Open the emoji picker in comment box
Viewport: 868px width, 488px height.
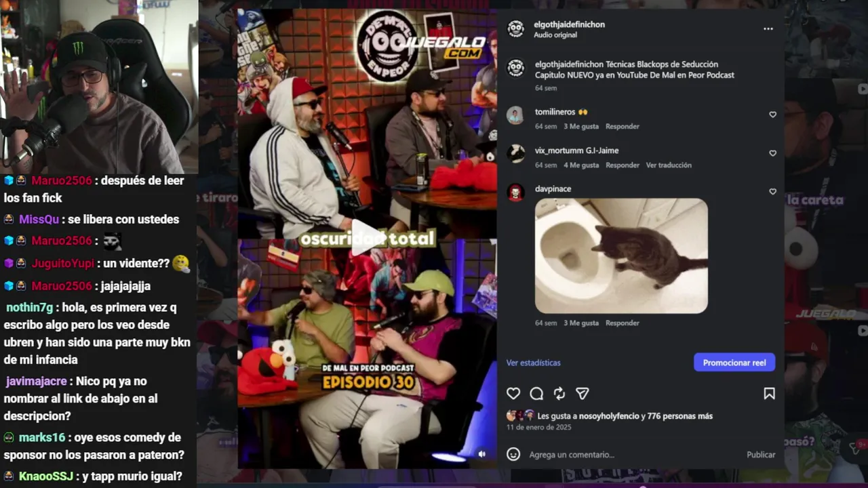(x=513, y=454)
